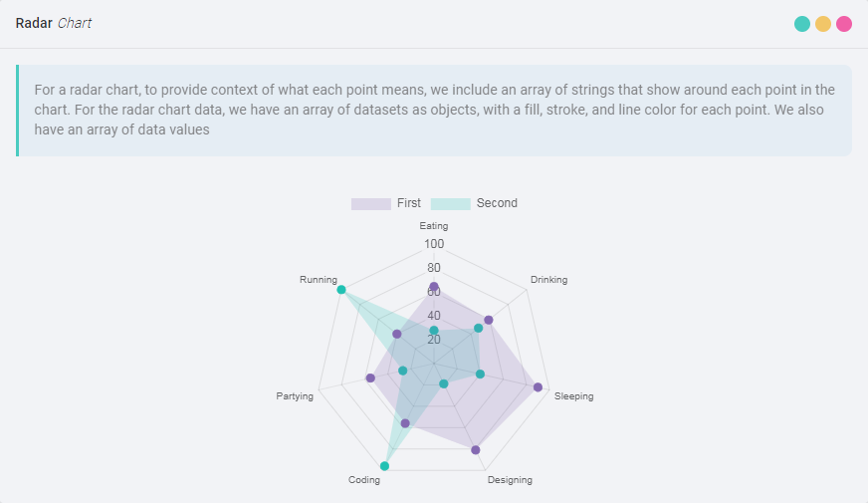Click the yellow circle icon in header

click(x=823, y=24)
